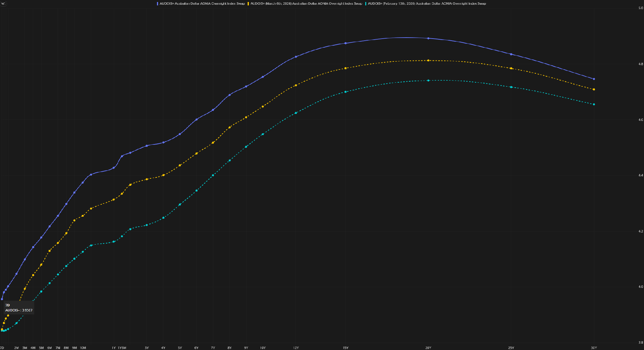This screenshot has height=350, width=644.
Task: Toggle the February 13th, 2026 AUDOIS legend entry
Action: coord(427,4)
